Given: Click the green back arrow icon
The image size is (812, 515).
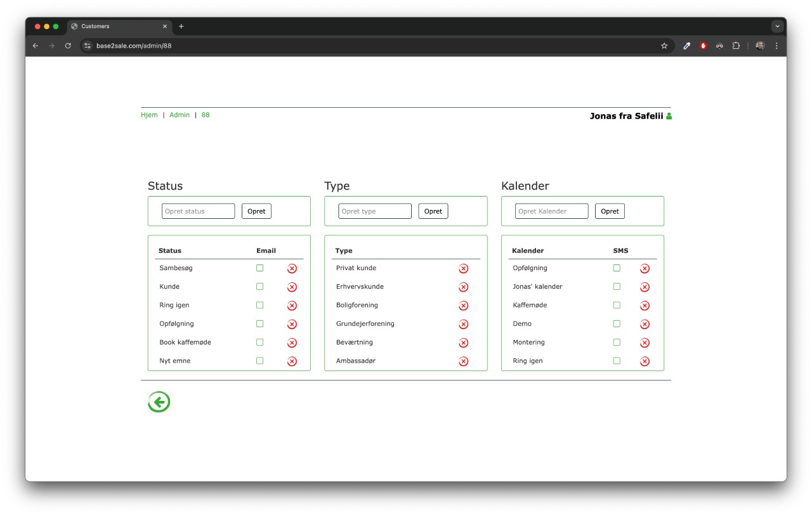Looking at the screenshot, I should pos(159,402).
